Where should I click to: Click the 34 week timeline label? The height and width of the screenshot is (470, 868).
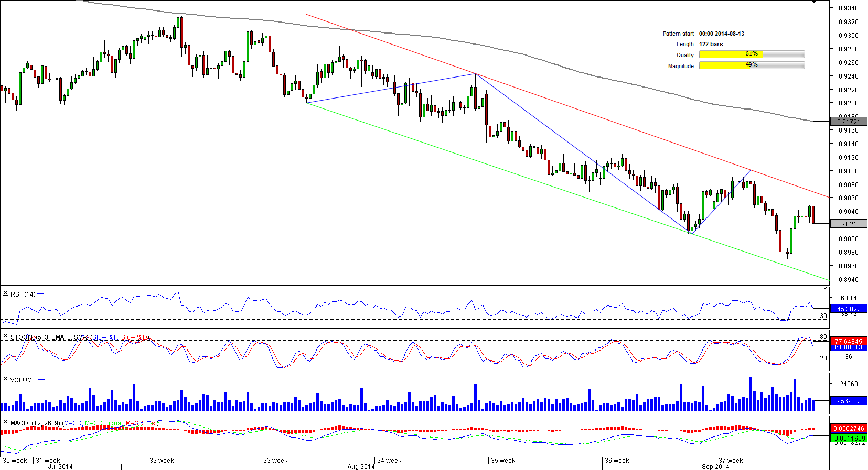tap(389, 461)
